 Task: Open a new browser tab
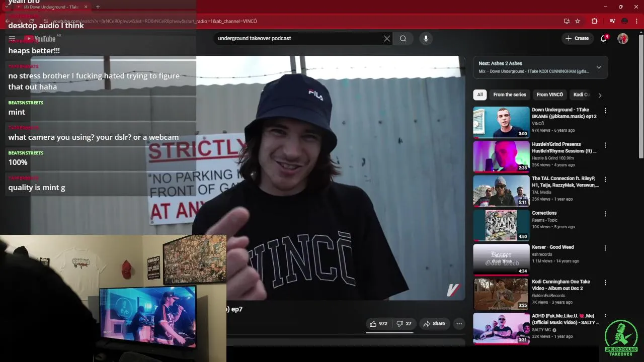(x=98, y=7)
